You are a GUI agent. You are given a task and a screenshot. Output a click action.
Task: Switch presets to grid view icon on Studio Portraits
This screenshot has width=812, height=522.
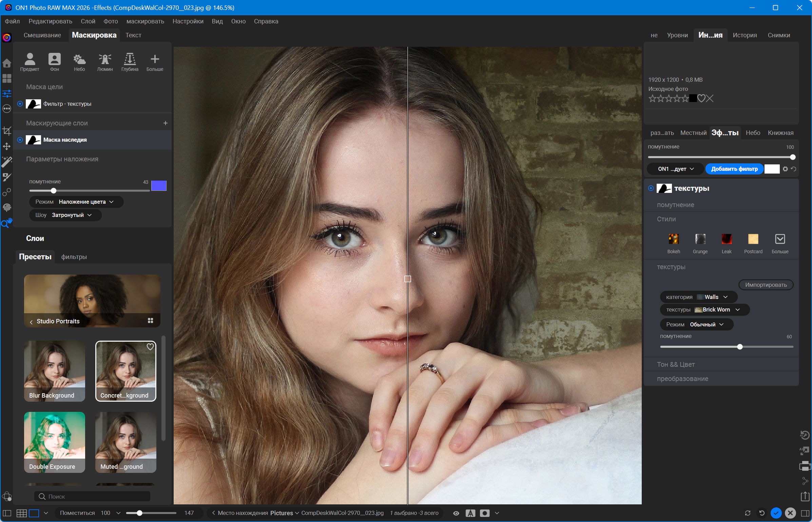pyautogui.click(x=151, y=321)
